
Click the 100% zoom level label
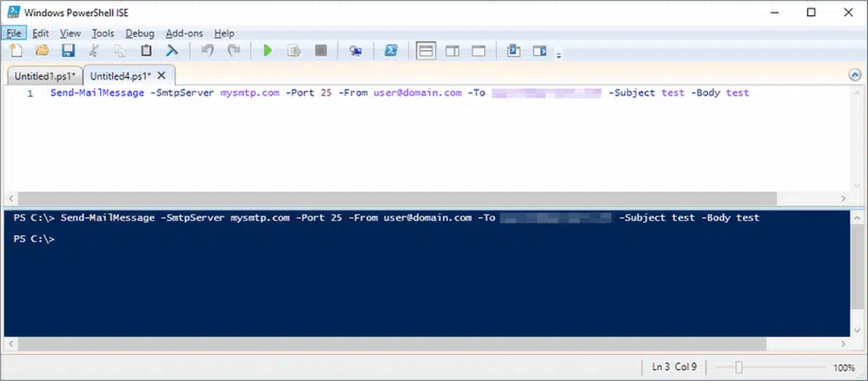843,367
